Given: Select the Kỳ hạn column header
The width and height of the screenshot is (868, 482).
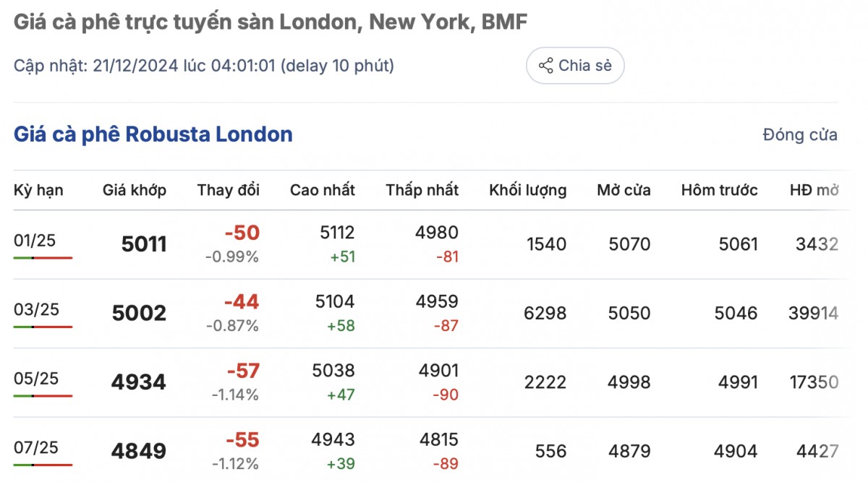Looking at the screenshot, I should [x=38, y=190].
